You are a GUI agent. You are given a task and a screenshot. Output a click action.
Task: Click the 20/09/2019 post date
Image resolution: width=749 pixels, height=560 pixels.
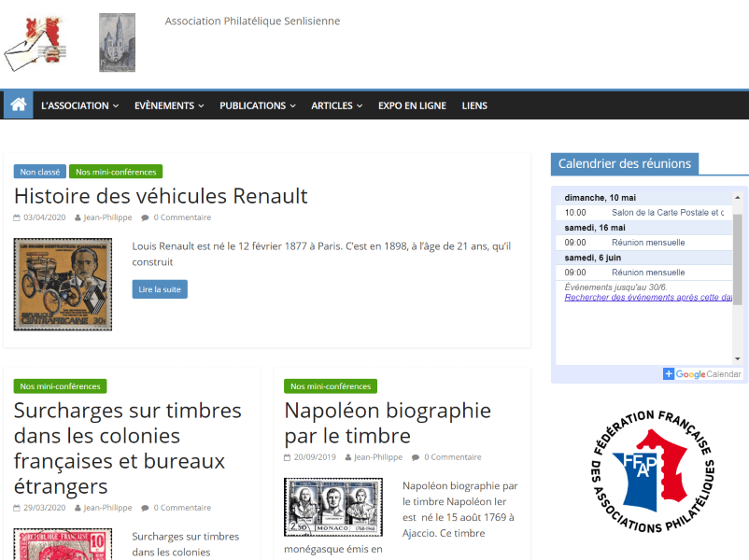pyautogui.click(x=315, y=457)
